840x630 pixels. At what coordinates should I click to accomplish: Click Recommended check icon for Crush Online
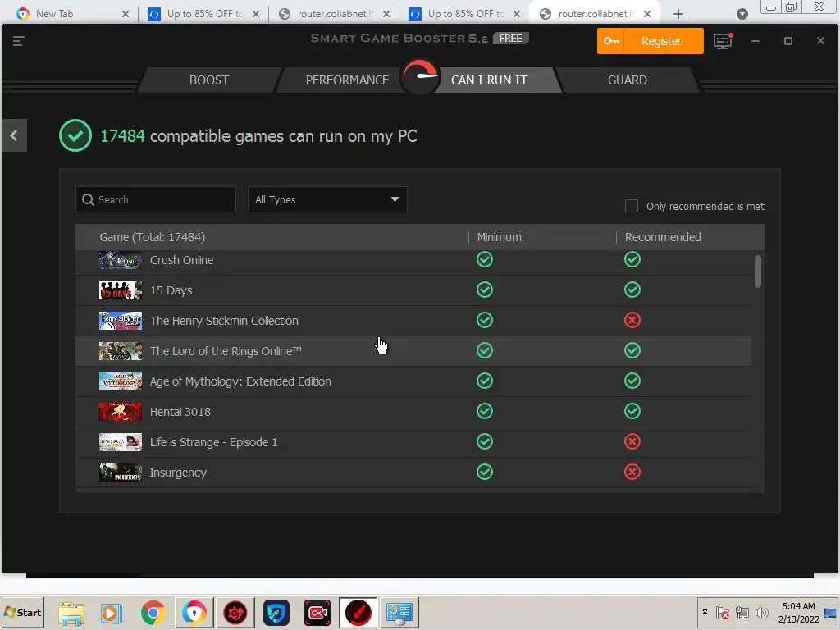point(632,260)
